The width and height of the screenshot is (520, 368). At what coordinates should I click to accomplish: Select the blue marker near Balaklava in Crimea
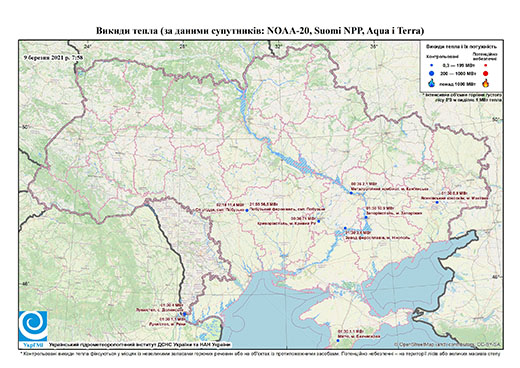pyautogui.click(x=338, y=341)
